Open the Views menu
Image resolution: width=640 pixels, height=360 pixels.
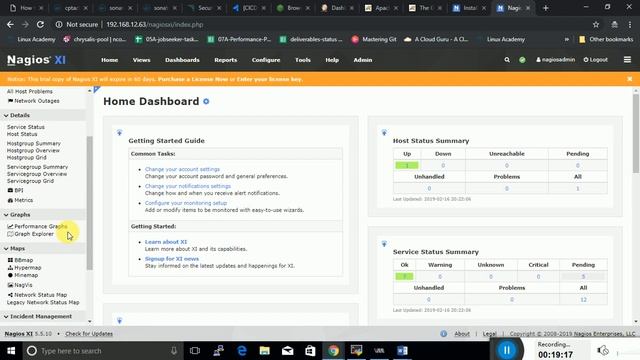[x=141, y=60]
